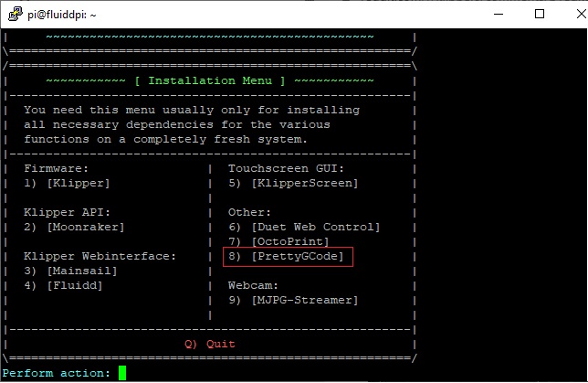The width and height of the screenshot is (588, 383).
Task: Click the line 'all necessary dependencies for the various'
Action: (177, 124)
